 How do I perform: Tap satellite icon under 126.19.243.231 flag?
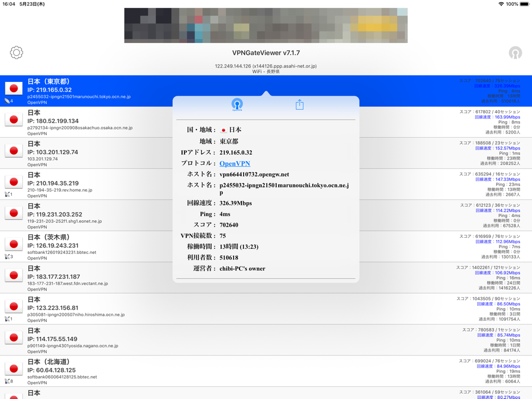[7, 256]
